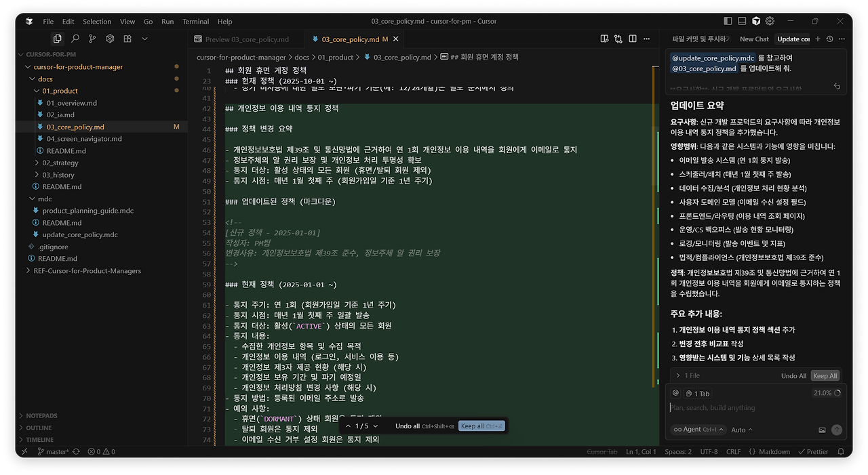Switch to the New Chat tab
Image resolution: width=868 pixels, height=475 pixels.
754,39
